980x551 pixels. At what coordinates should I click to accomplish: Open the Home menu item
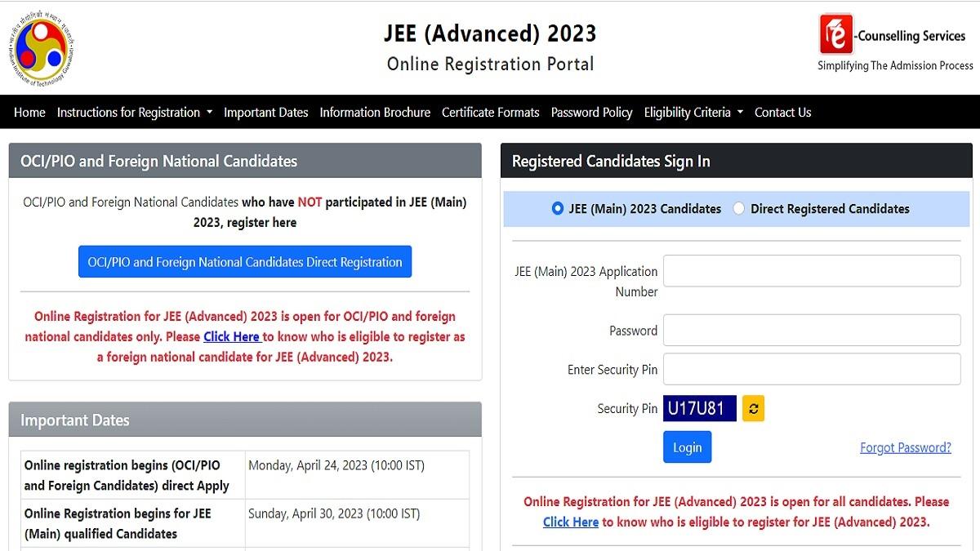pos(29,112)
